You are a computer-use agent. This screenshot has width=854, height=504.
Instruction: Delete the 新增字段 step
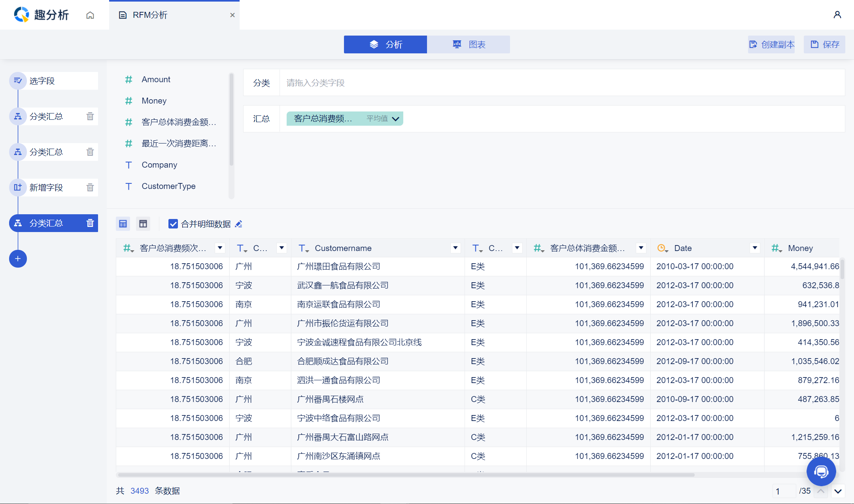(90, 187)
